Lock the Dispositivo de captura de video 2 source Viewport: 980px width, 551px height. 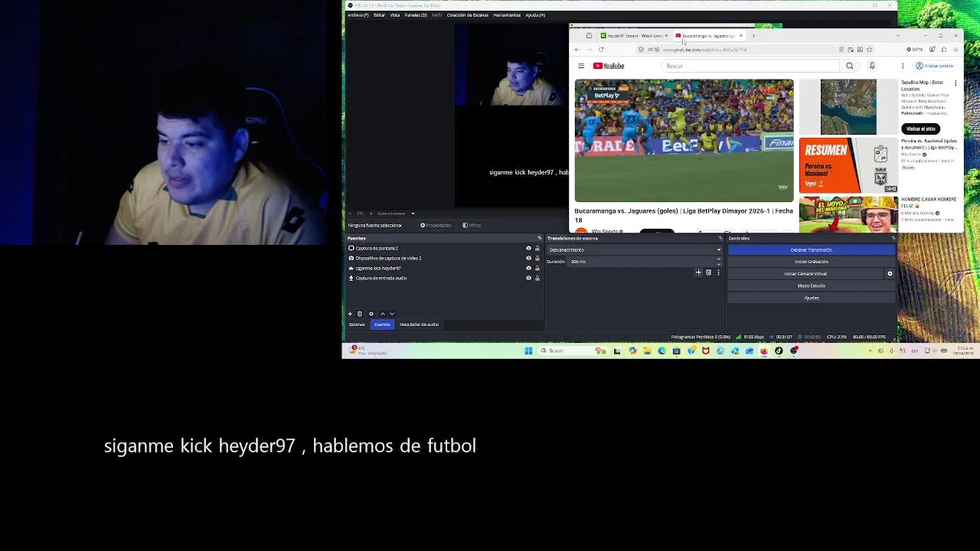click(x=537, y=258)
